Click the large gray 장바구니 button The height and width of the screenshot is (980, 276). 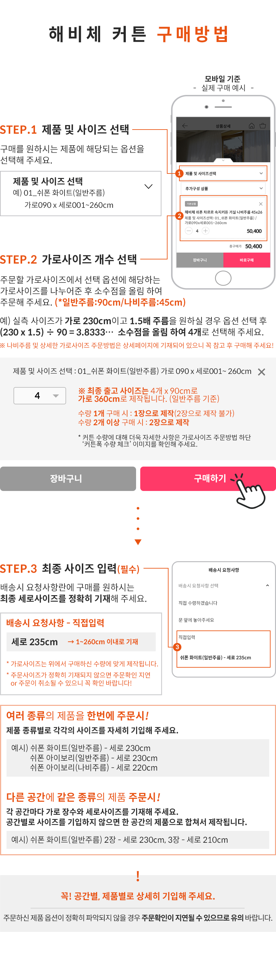click(68, 478)
